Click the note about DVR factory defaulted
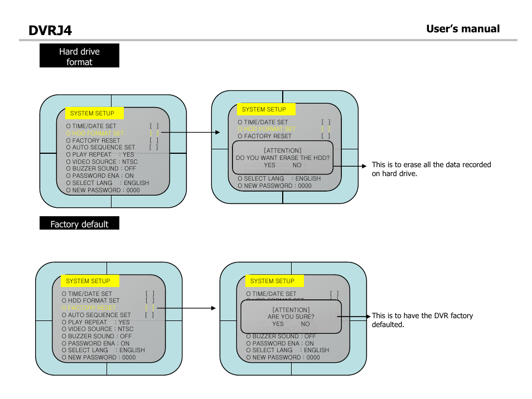 click(422, 320)
